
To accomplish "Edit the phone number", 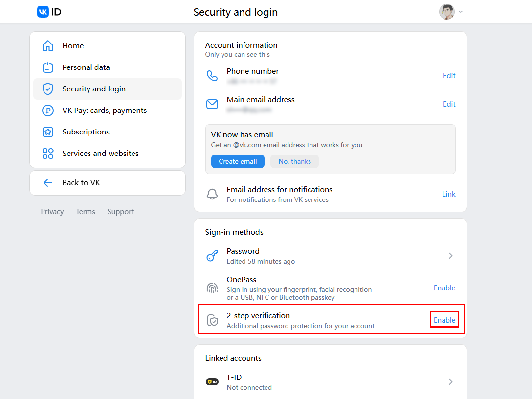I will (x=449, y=76).
